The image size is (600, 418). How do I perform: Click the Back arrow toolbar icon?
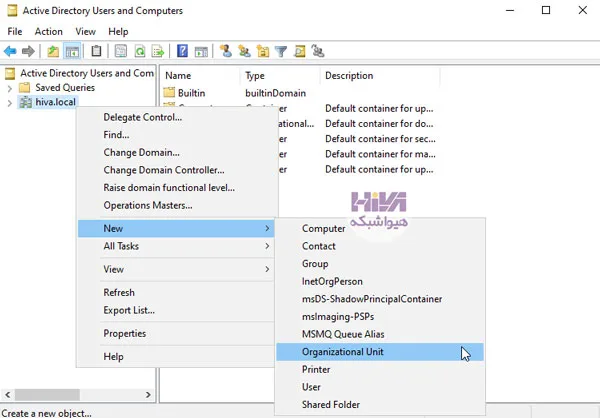tap(10, 51)
